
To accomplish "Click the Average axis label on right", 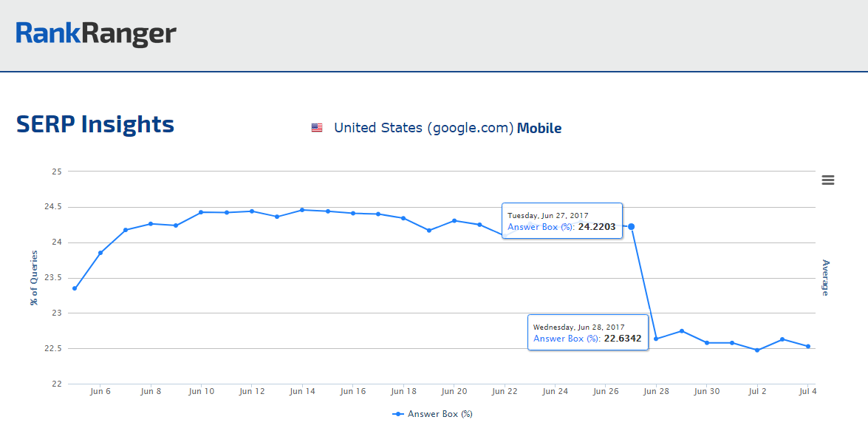I will coord(826,277).
